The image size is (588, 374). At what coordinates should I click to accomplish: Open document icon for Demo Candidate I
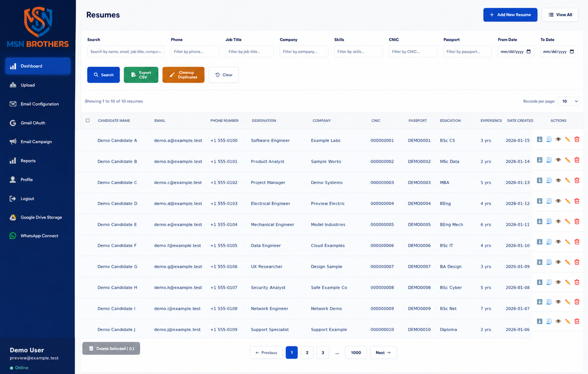[549, 301]
